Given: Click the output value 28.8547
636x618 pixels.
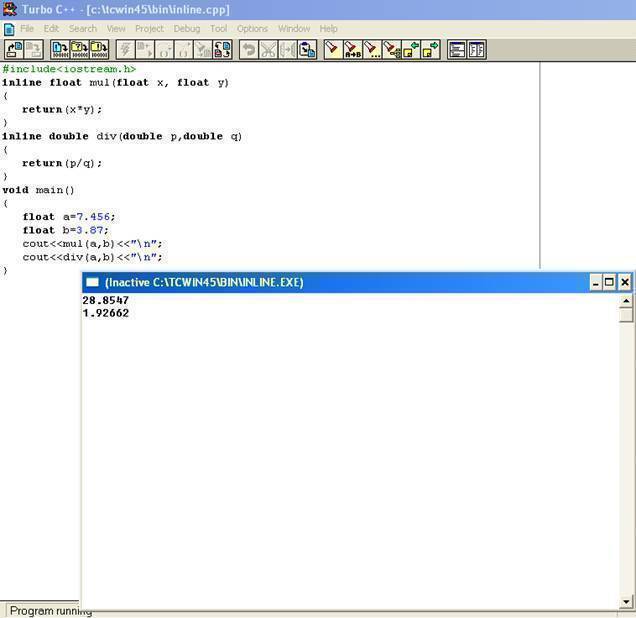Looking at the screenshot, I should click(105, 300).
